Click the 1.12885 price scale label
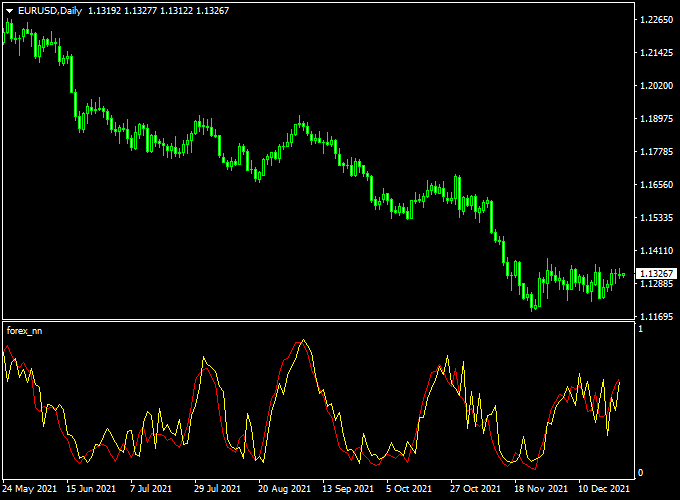The image size is (680, 500). click(657, 283)
